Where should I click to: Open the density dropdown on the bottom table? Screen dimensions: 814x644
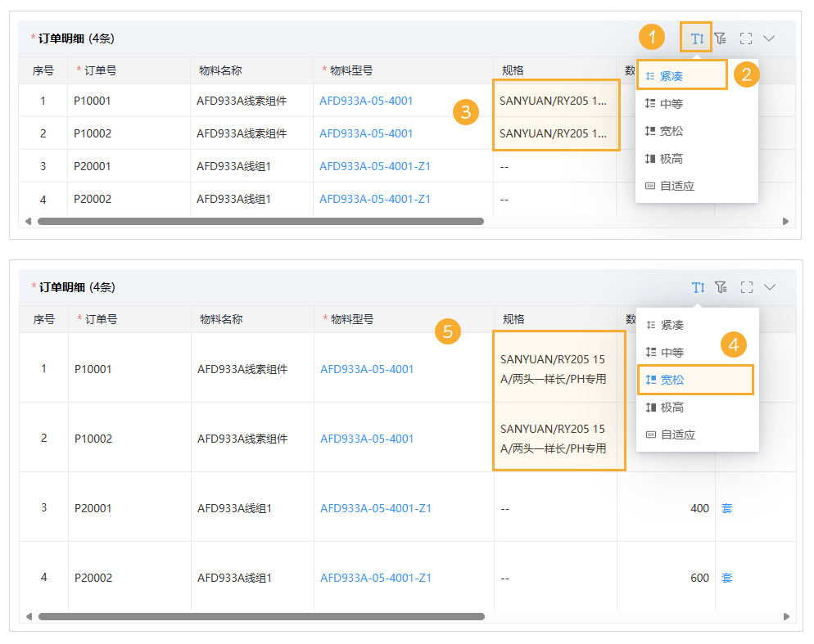pyautogui.click(x=698, y=287)
